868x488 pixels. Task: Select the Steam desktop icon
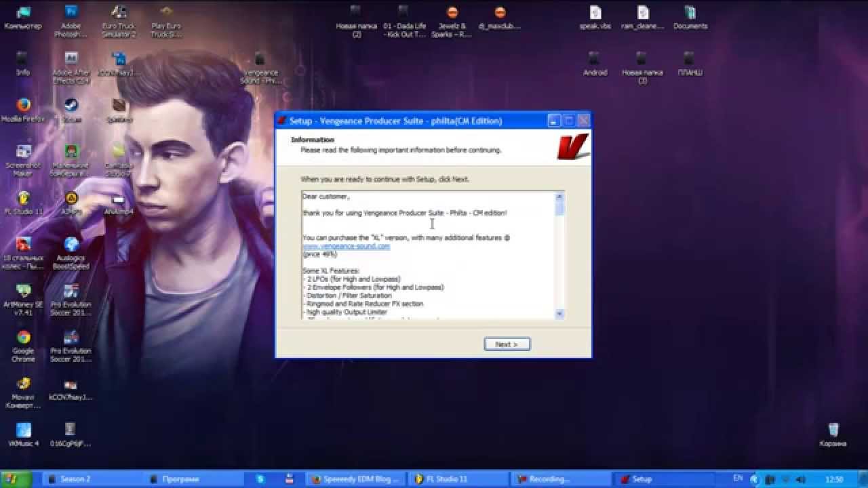click(x=71, y=110)
